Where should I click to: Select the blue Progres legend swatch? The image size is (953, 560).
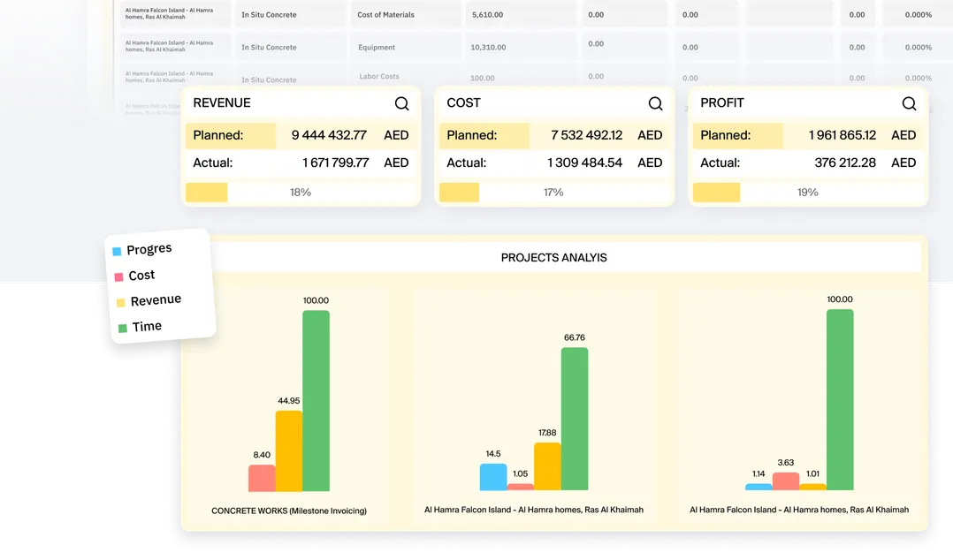click(117, 251)
